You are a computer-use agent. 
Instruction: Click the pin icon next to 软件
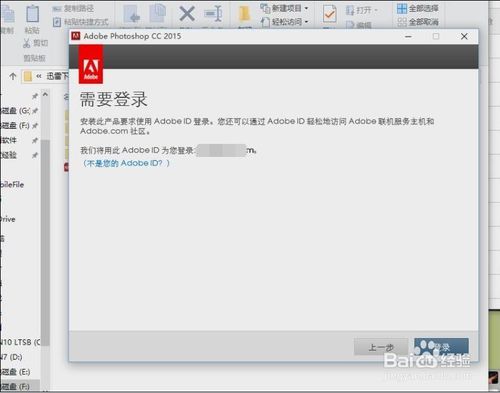(x=35, y=140)
